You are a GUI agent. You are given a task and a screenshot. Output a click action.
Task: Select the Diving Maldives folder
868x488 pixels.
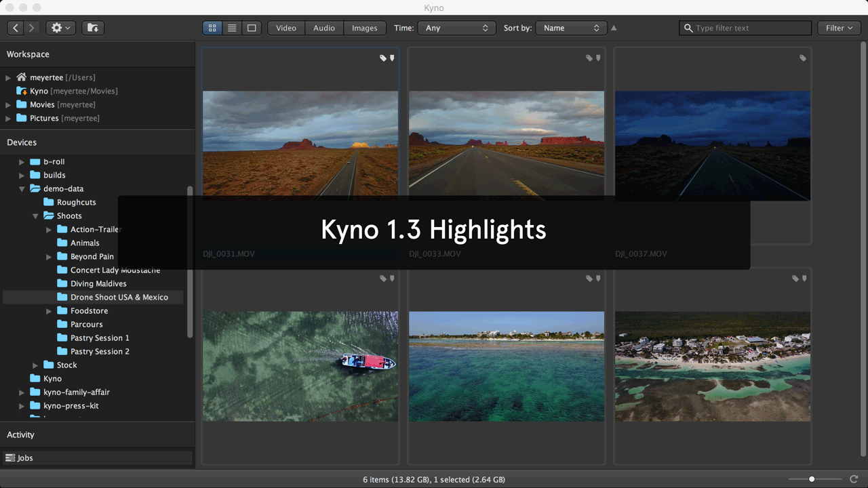point(98,283)
